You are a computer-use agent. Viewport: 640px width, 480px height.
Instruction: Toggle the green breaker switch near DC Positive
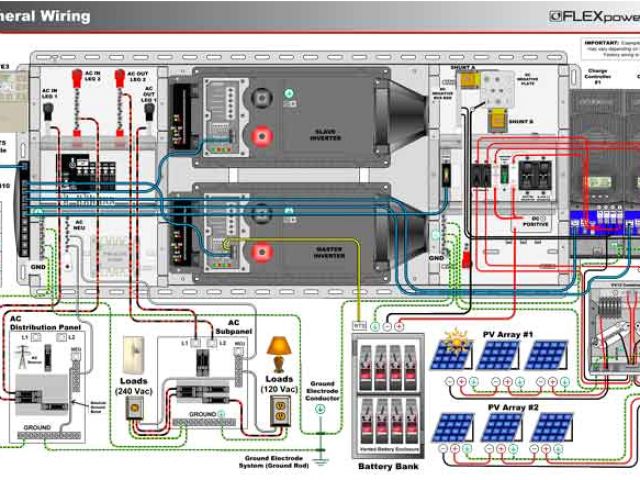506,174
